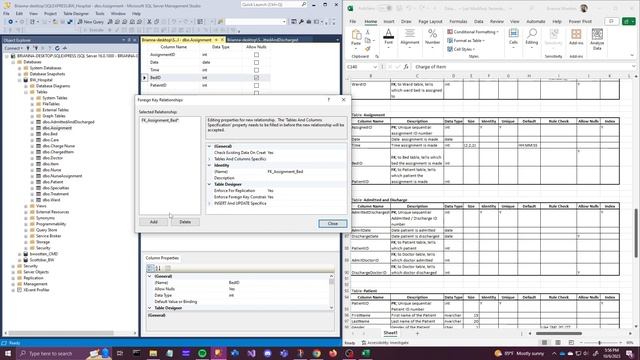Click the refresh icon in Object Explorer toolbar
Viewport: 640px width, 360px height.
tap(57, 48)
